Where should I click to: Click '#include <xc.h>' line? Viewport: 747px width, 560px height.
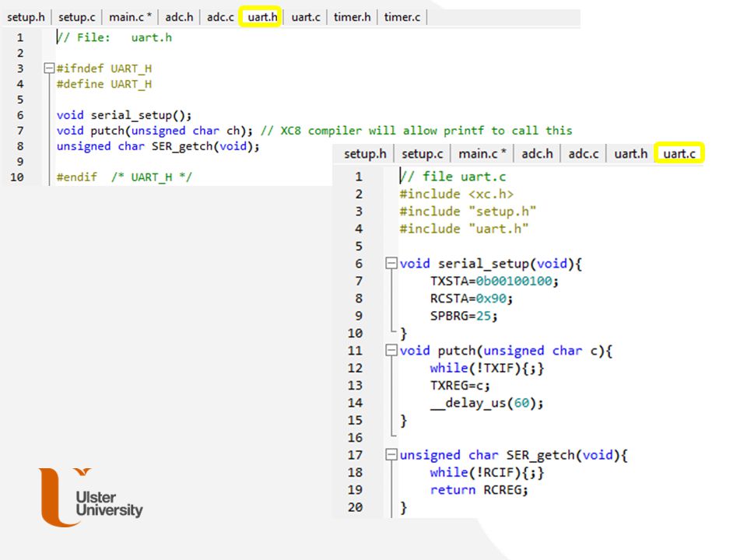coord(457,194)
